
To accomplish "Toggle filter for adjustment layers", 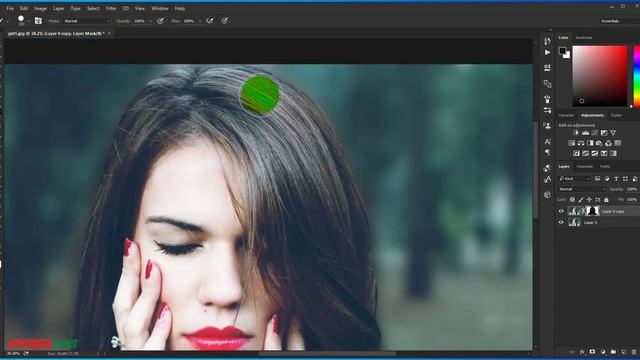I will pos(607,179).
